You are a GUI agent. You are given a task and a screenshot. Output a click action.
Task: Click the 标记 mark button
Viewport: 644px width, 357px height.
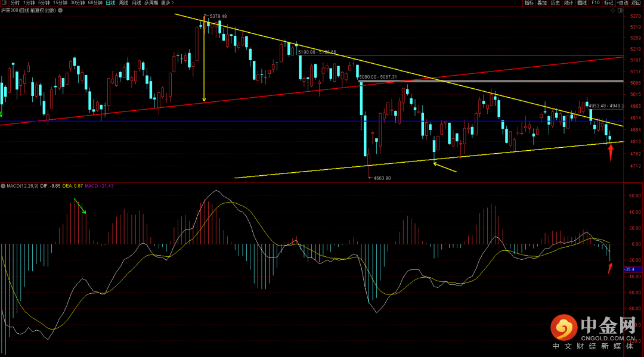(609, 3)
